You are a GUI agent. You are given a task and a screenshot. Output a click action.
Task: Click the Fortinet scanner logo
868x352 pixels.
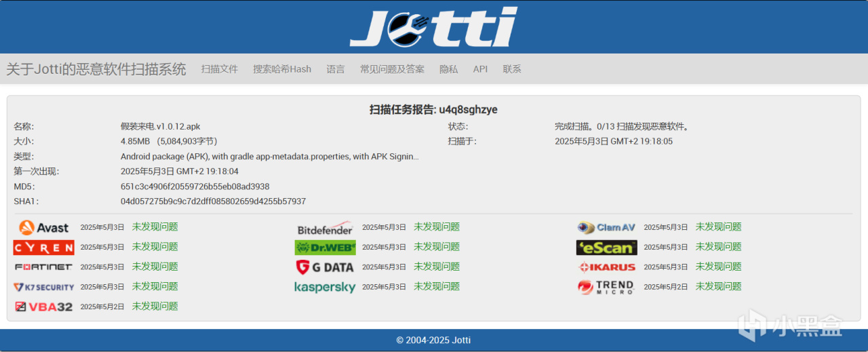(43, 267)
